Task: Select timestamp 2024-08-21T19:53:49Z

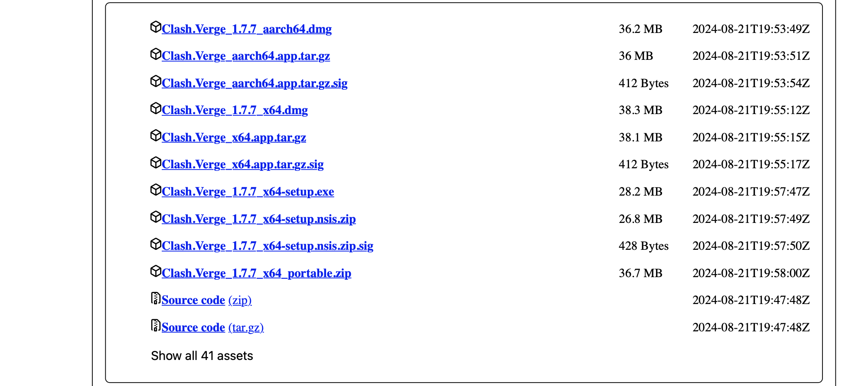Action: pyautogui.click(x=751, y=29)
